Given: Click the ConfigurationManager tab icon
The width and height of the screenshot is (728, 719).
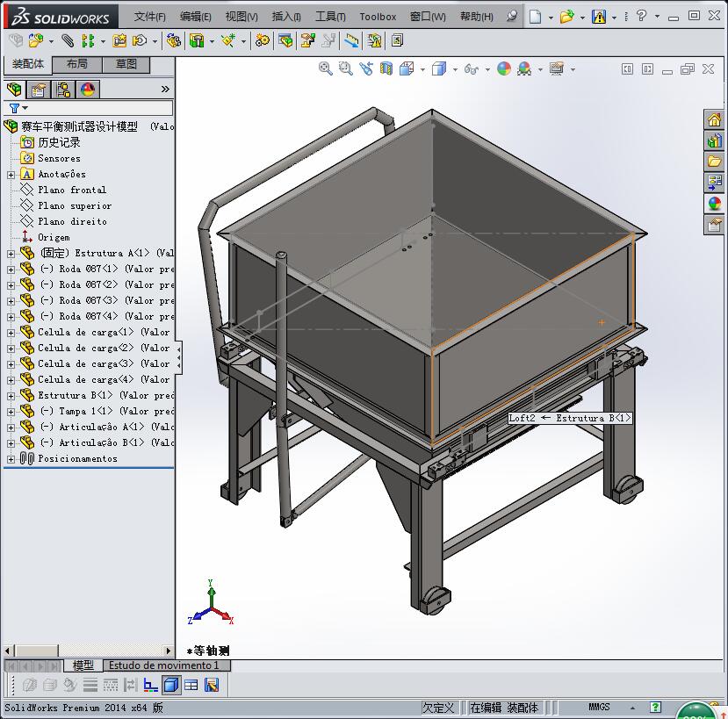Looking at the screenshot, I should pyautogui.click(x=63, y=90).
